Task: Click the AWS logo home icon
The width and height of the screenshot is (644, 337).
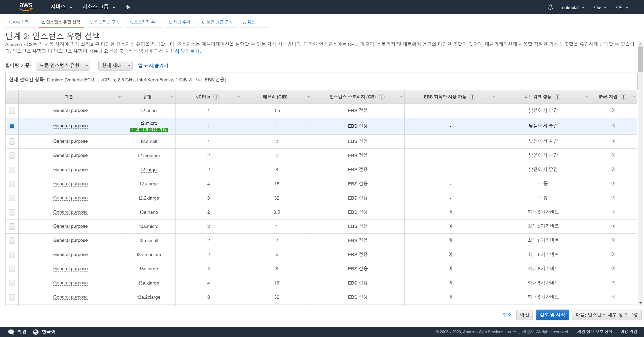Action: (26, 7)
